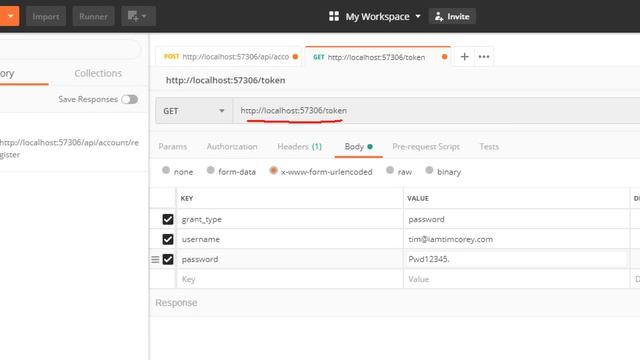Image resolution: width=640 pixels, height=360 pixels.
Task: Click the grant_type key cell
Action: (x=290, y=219)
